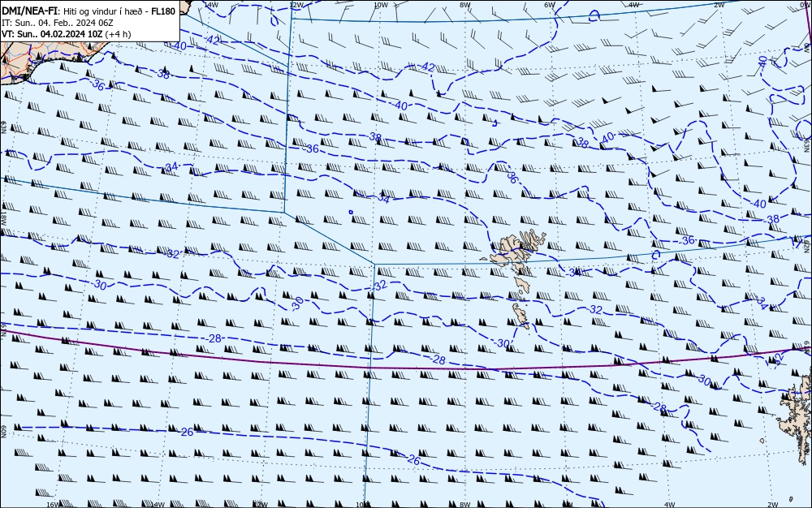Click the 14W longitude label along top edge
The height and width of the screenshot is (508, 812).
(210, 5)
